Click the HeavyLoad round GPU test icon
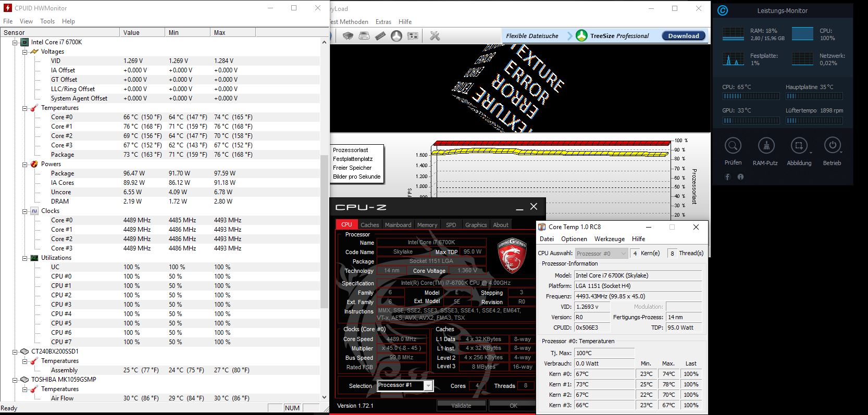868x415 pixels. (396, 36)
